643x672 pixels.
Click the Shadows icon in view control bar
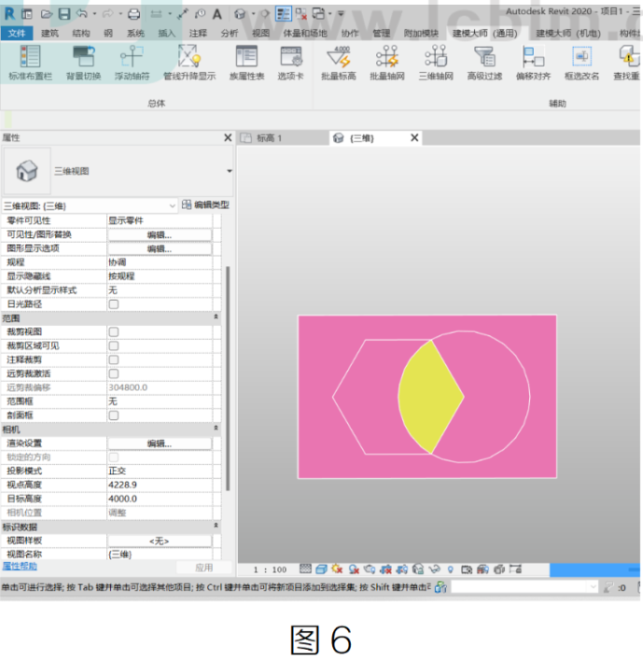pos(354,569)
